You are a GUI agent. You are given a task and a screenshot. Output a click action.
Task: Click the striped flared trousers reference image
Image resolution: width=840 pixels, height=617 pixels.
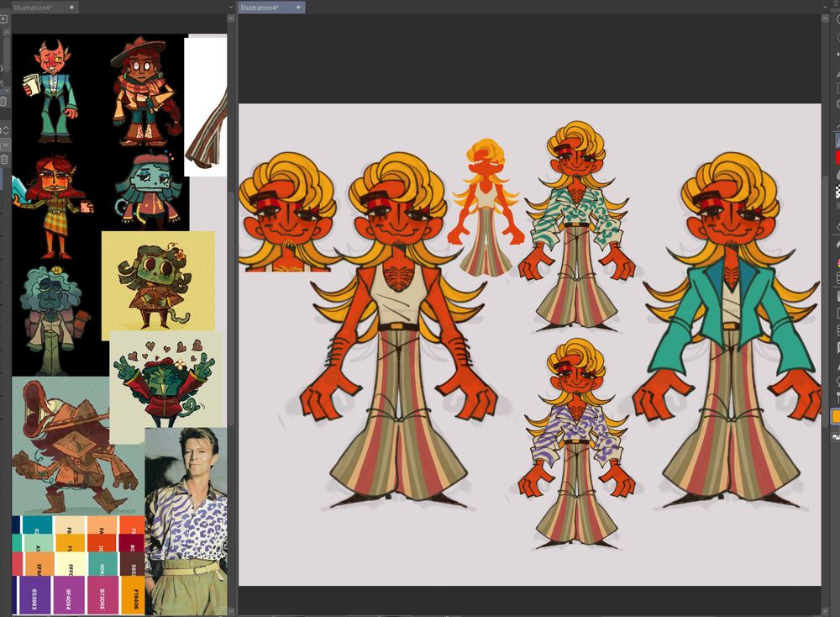[x=206, y=106]
